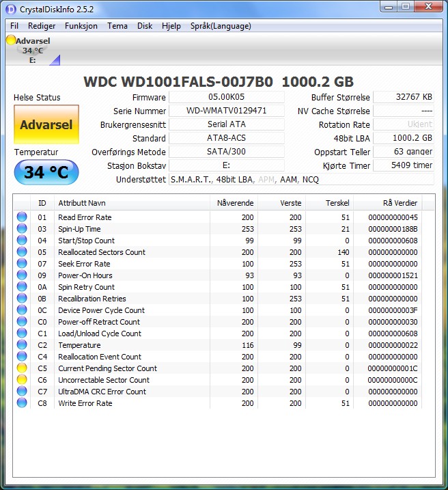Click the Temperature row current value 116

(248, 345)
